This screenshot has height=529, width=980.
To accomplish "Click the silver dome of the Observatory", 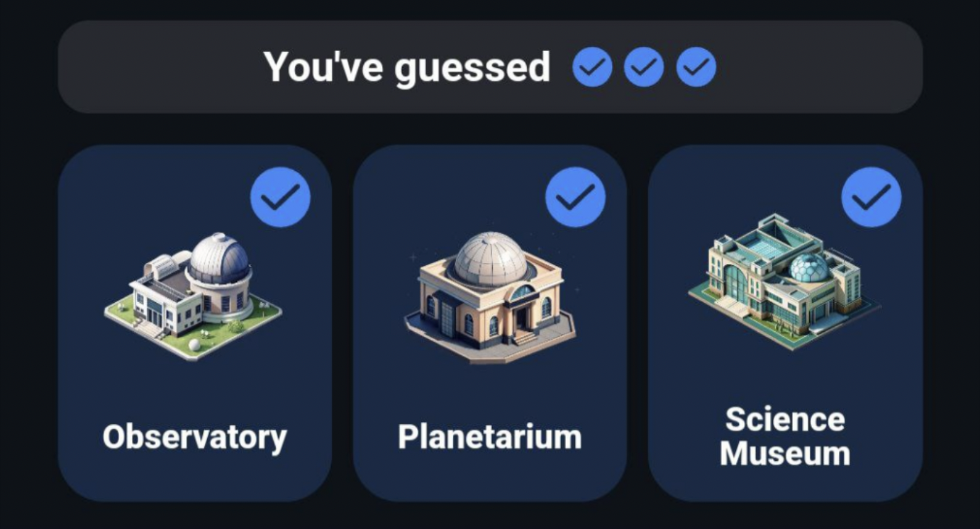I will (218, 257).
